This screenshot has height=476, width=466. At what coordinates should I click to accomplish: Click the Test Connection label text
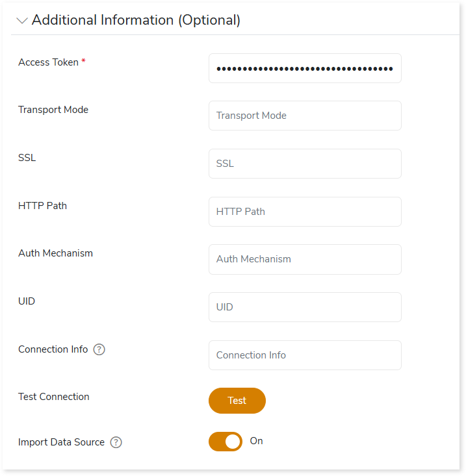coord(54,397)
